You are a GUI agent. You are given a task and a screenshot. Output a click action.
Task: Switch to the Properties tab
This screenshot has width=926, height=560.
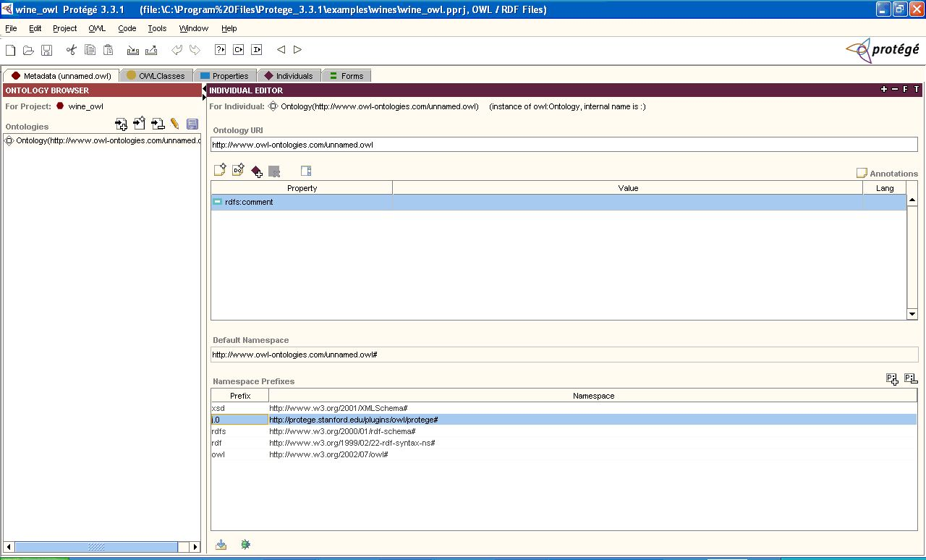[225, 75]
